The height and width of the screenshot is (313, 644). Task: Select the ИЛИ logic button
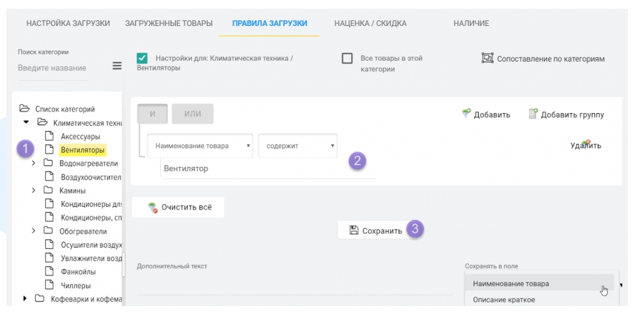[x=192, y=114]
